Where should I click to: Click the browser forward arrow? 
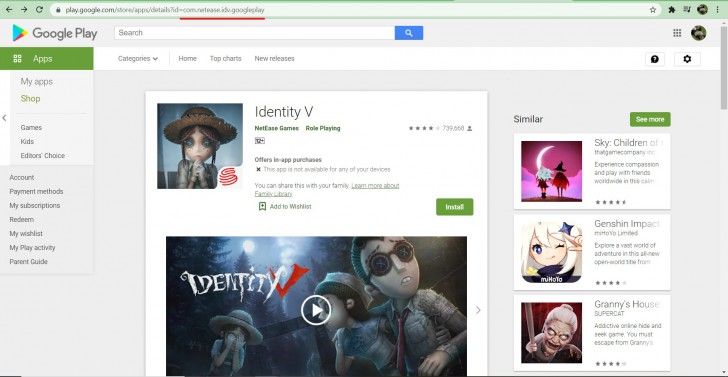pos(24,9)
